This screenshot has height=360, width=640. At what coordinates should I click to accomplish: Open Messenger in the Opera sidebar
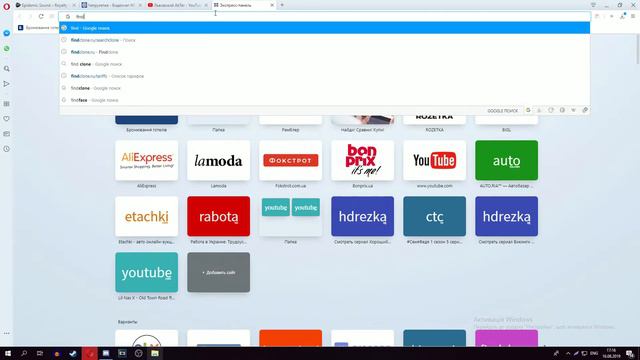click(7, 33)
